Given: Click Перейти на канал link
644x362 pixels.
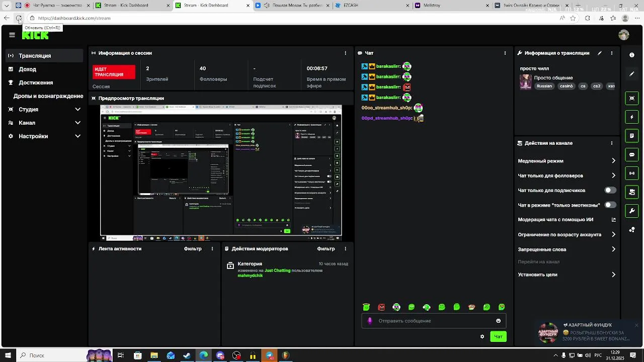Looking at the screenshot, I should 539,262.
